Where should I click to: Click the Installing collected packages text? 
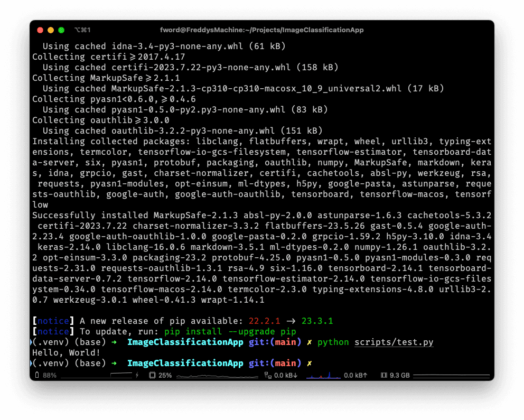point(111,142)
